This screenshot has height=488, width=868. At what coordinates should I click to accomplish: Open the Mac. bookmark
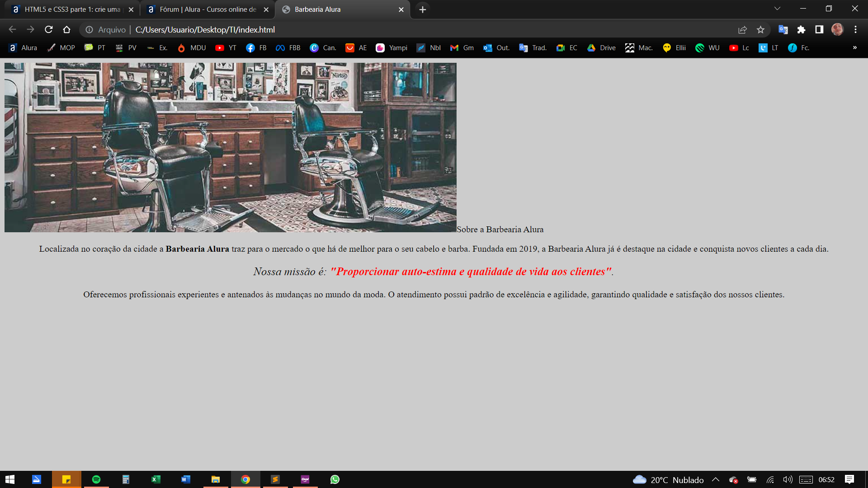pyautogui.click(x=639, y=48)
